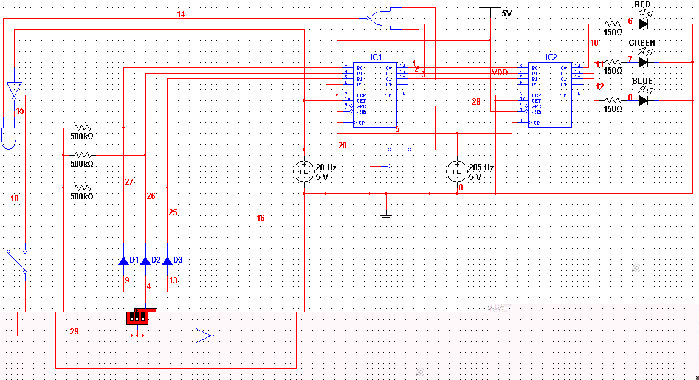Select diode D2
Image resolution: width=699 pixels, height=380 pixels.
tap(145, 260)
